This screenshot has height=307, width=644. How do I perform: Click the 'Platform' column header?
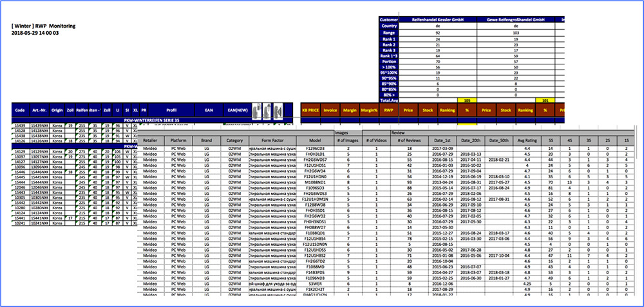178,140
